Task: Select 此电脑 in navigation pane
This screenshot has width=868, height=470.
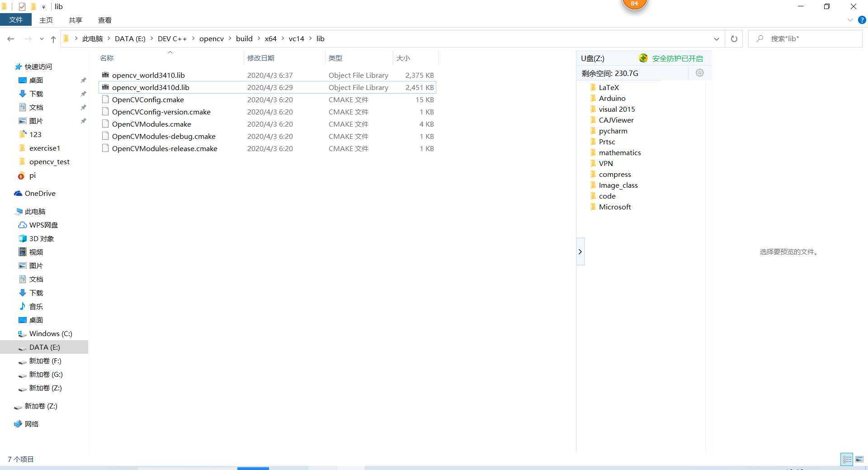Action: 35,211
